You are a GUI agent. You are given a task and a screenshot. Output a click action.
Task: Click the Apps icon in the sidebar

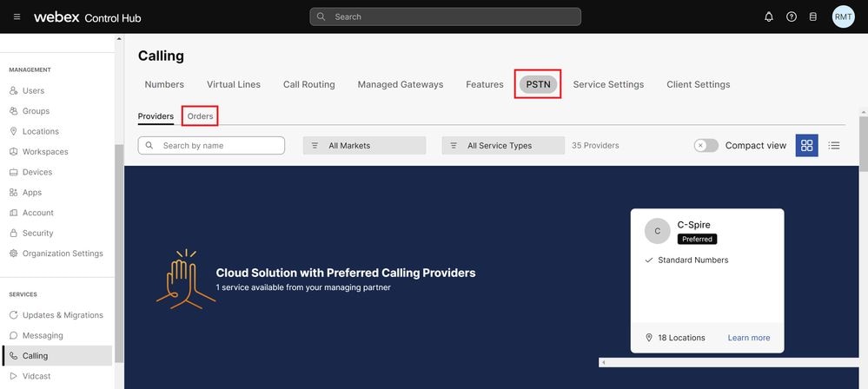[x=14, y=193]
